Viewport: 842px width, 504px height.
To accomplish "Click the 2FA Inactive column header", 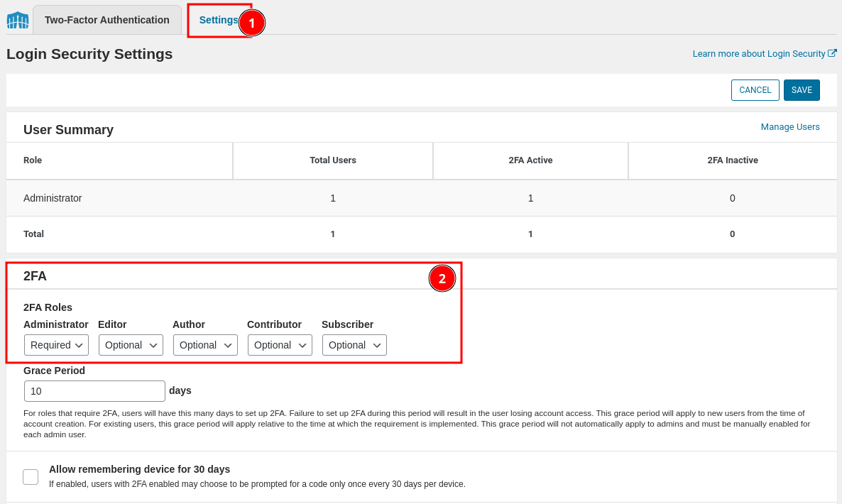I will 733,160.
